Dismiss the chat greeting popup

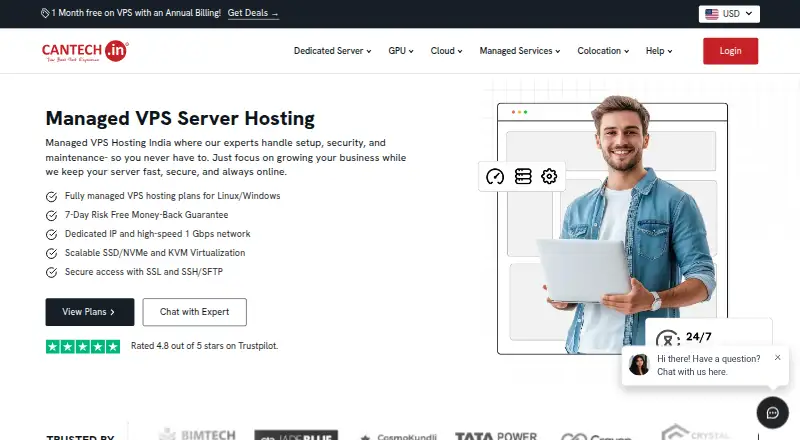click(778, 357)
